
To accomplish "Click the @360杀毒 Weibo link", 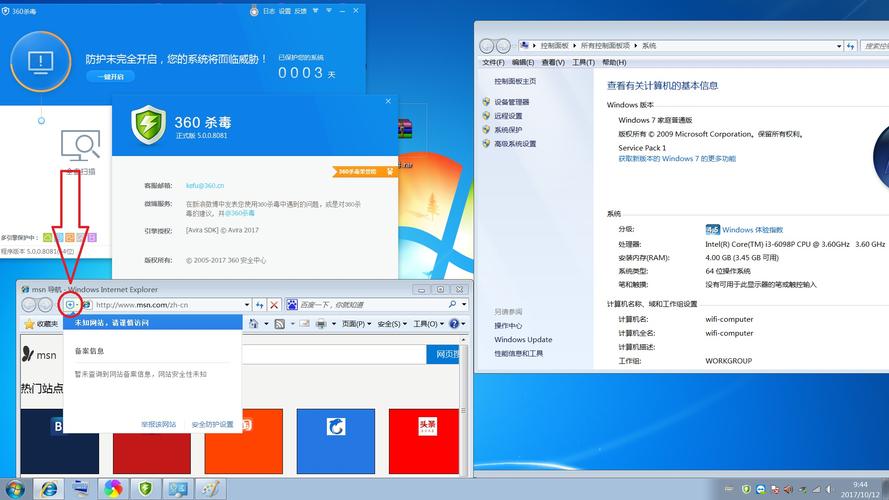I will pos(240,213).
